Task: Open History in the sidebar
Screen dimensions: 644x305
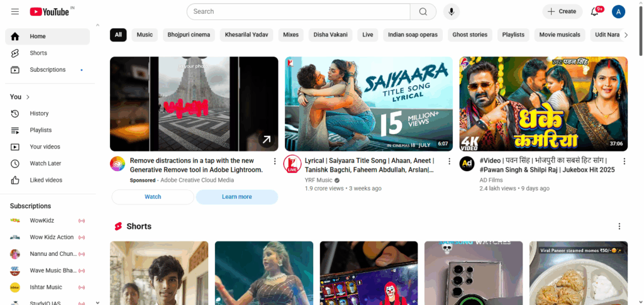Action: (47, 113)
